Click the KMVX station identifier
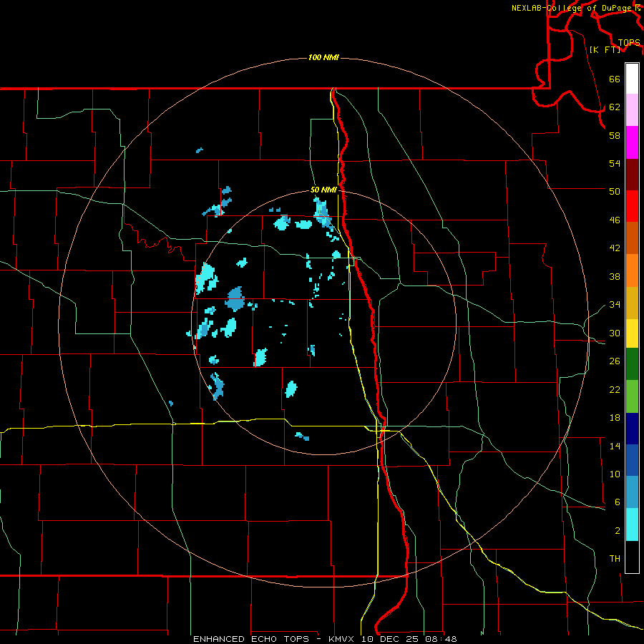644x644 pixels. pos(341,639)
